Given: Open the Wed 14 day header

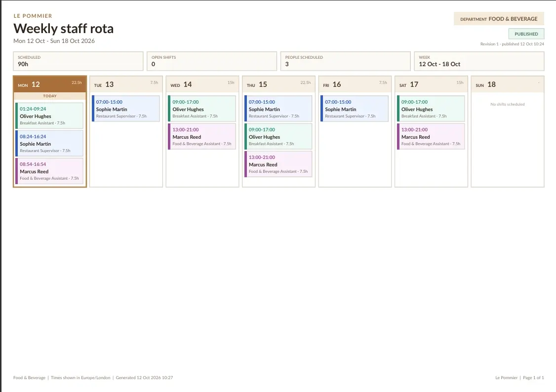Looking at the screenshot, I should (x=202, y=84).
